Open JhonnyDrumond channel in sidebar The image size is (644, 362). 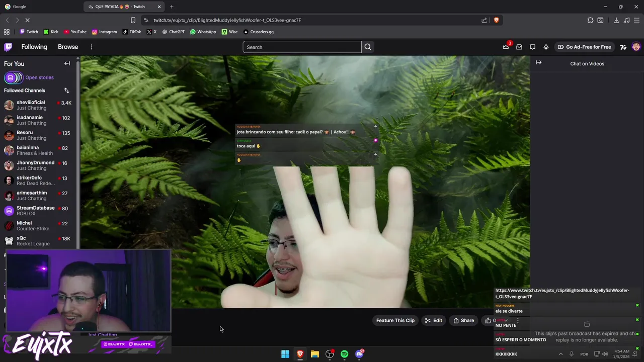[38, 165]
